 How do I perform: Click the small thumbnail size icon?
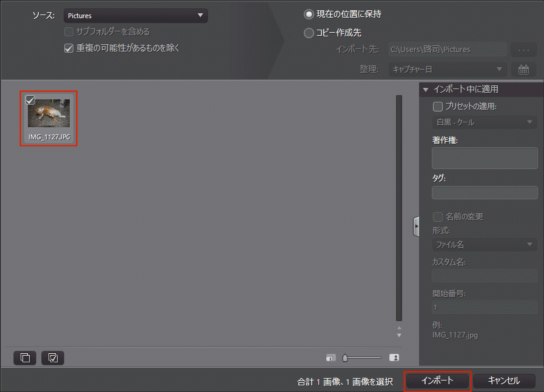click(x=331, y=357)
